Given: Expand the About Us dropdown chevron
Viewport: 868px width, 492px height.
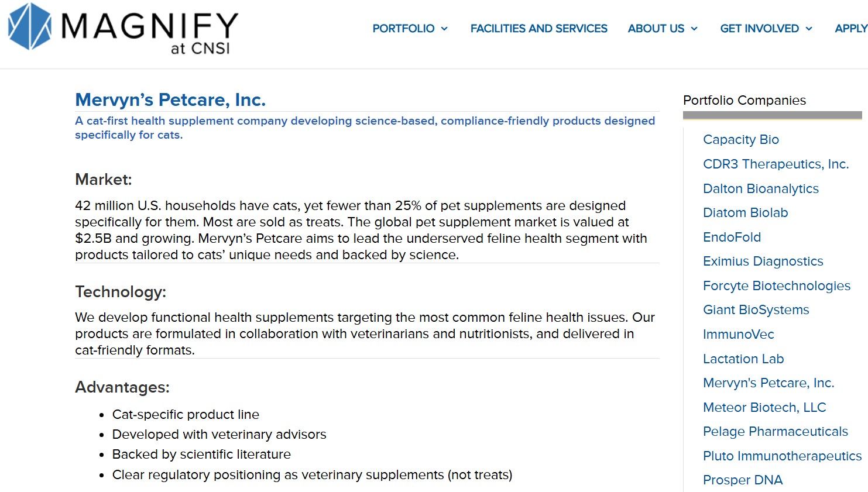Looking at the screenshot, I should click(x=694, y=29).
